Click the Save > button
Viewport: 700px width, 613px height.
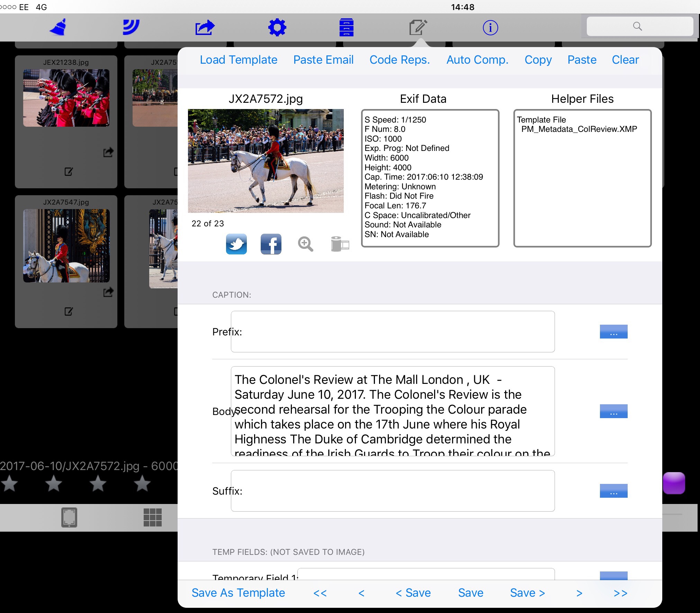coord(527,593)
